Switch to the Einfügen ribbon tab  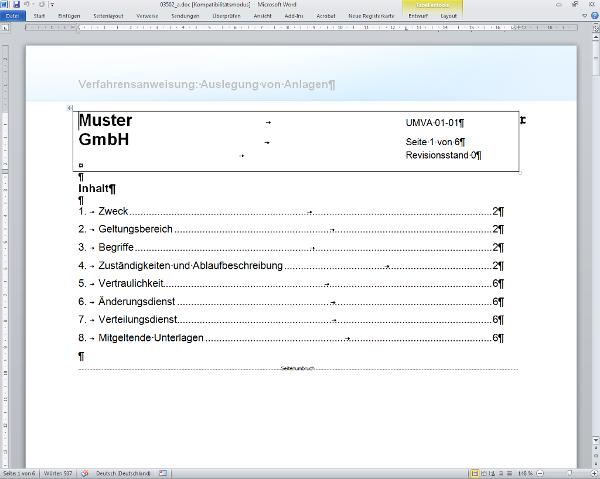(70, 17)
